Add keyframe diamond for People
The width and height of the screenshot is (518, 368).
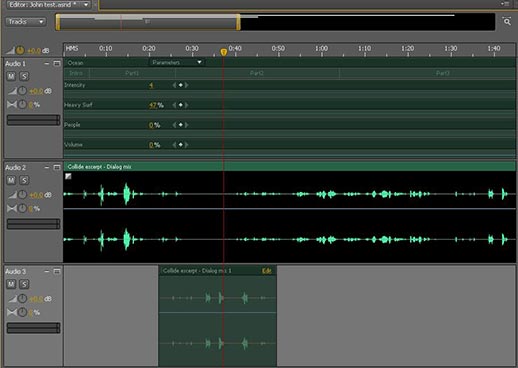click(x=180, y=125)
